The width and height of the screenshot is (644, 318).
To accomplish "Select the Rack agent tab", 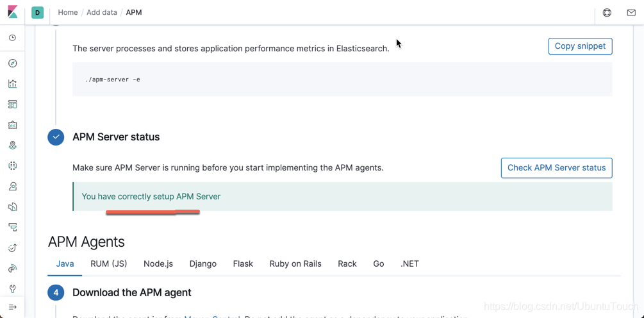I will 347,264.
